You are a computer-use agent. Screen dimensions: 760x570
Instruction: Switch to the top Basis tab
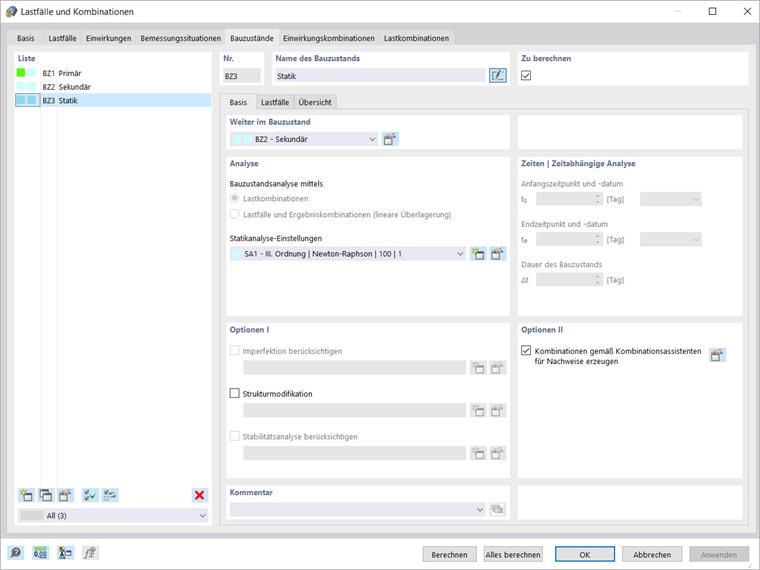(x=26, y=38)
